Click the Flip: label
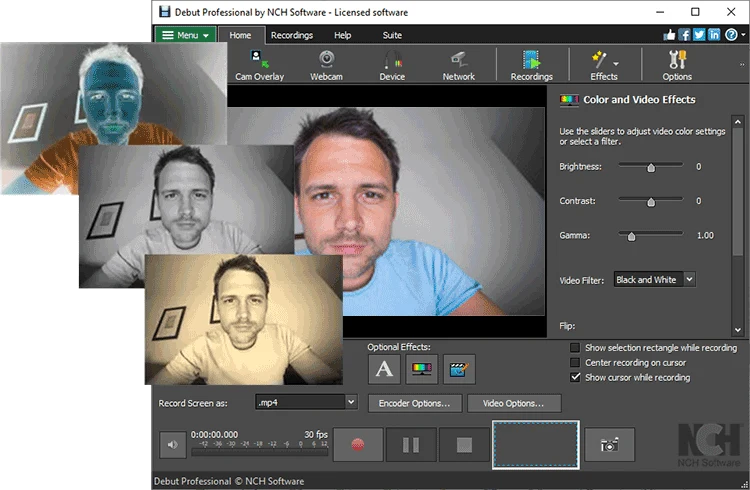Image resolution: width=750 pixels, height=490 pixels. click(x=567, y=326)
